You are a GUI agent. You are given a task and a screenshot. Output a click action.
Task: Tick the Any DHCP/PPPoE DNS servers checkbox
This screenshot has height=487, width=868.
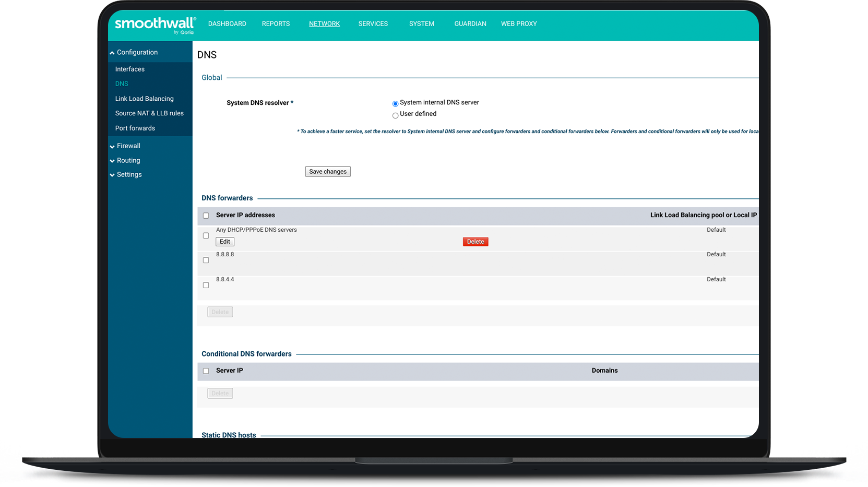[206, 235]
